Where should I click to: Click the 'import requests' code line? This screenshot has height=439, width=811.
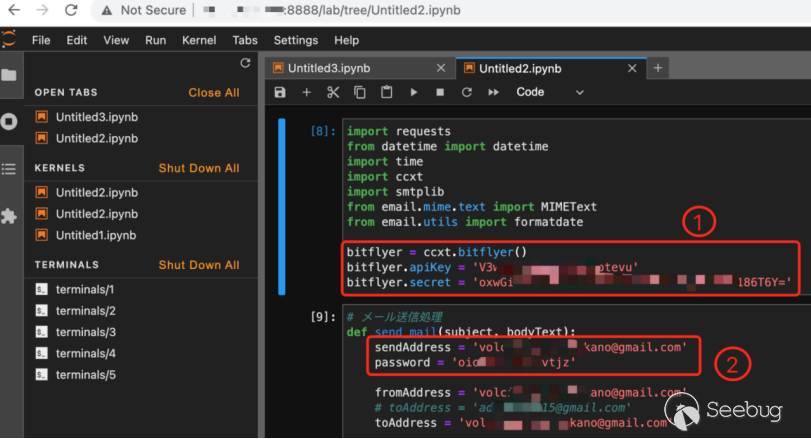[x=398, y=131]
